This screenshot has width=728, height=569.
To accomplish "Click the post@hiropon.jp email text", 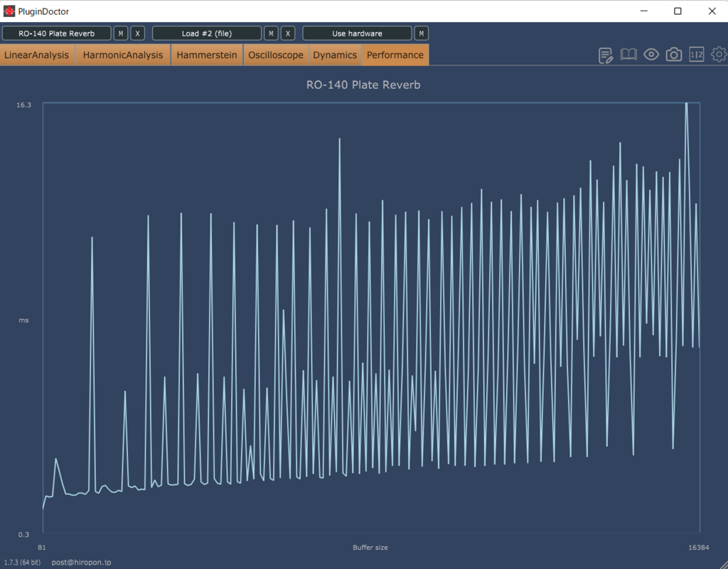I will [81, 562].
